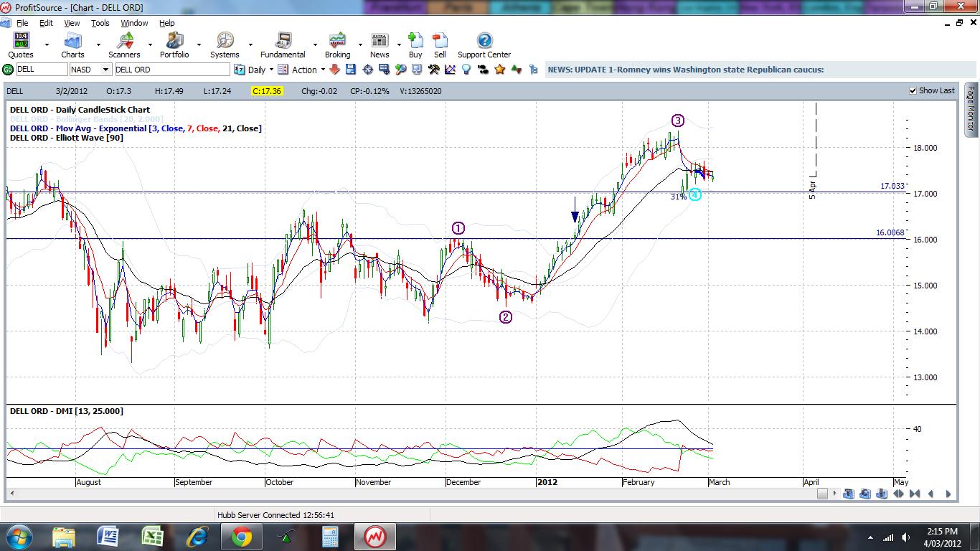This screenshot has width=980, height=551.
Task: Open Word from the taskbar
Action: (108, 537)
